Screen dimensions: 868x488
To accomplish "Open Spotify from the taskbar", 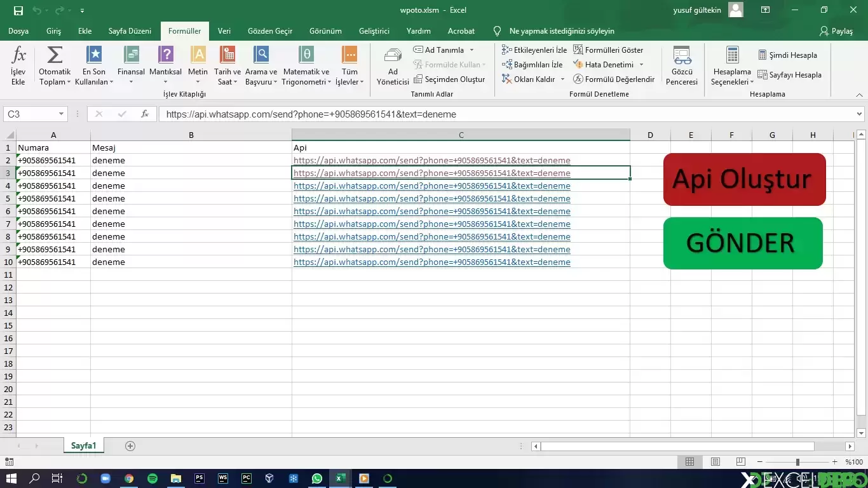I will (x=153, y=478).
